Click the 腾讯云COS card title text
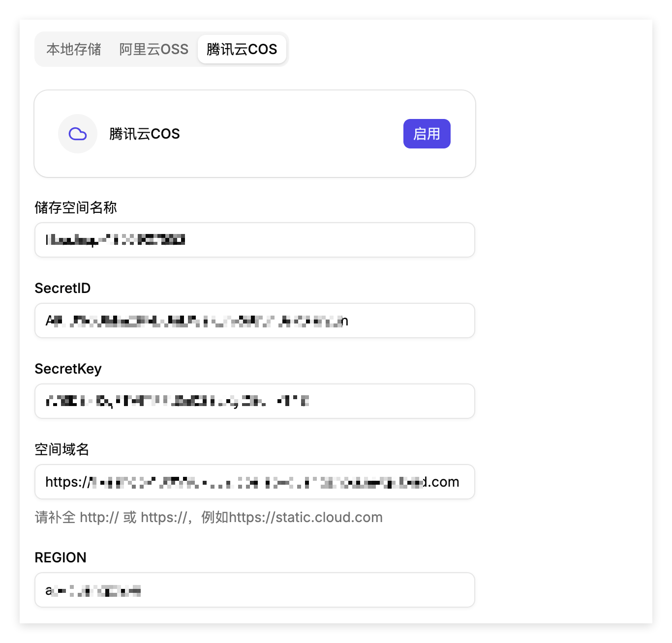This screenshot has height=643, width=672. point(145,134)
